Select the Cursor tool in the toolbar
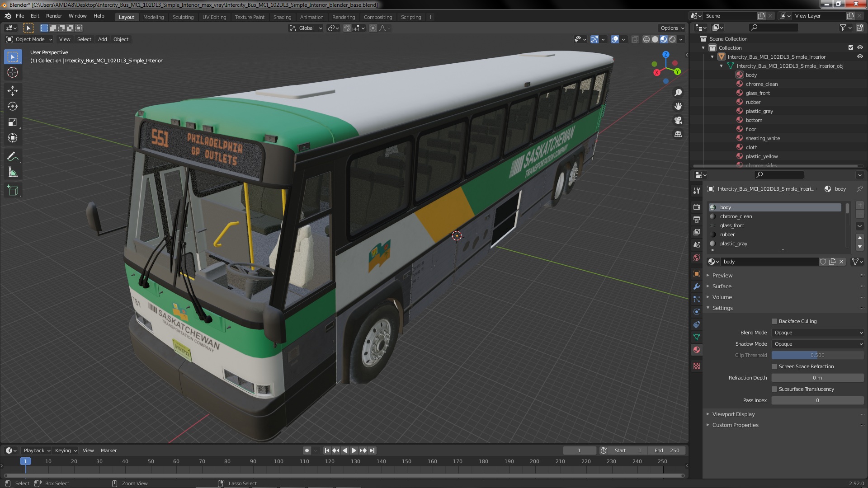The image size is (868, 488). [x=13, y=72]
